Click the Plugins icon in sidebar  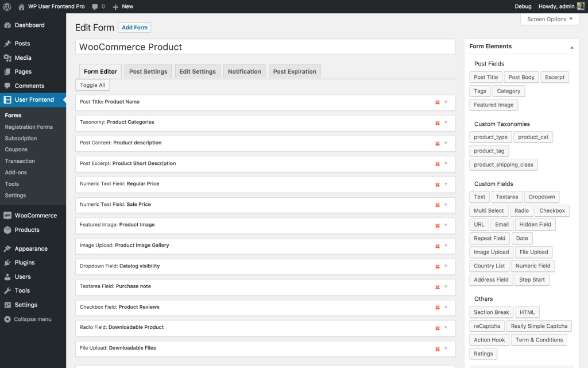click(7, 262)
